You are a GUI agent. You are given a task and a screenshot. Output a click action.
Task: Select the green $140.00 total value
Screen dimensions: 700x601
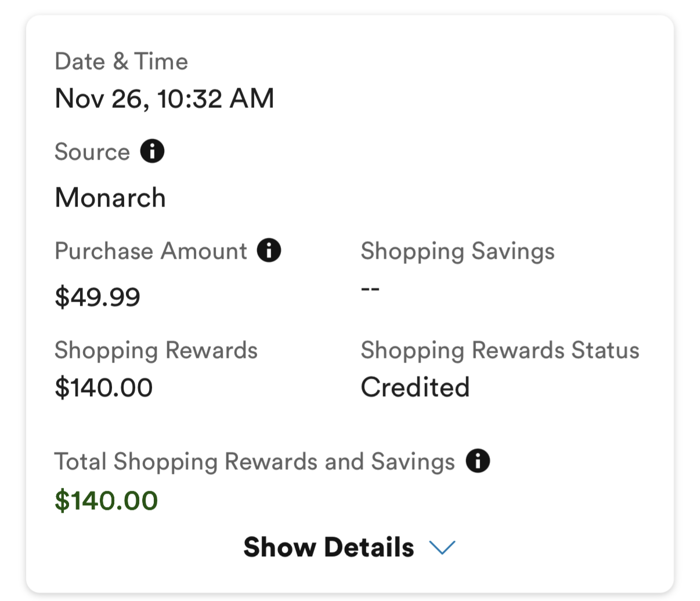click(106, 501)
